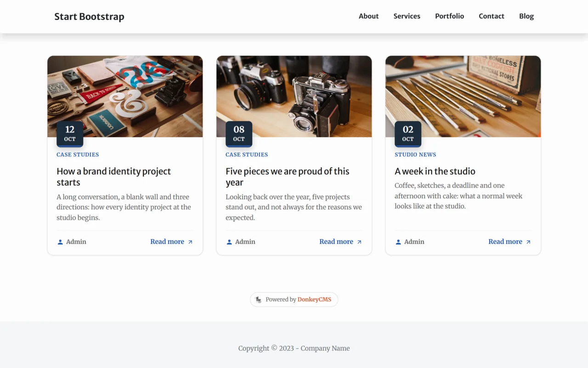Open the 'A week in the studio' title

[x=435, y=171]
